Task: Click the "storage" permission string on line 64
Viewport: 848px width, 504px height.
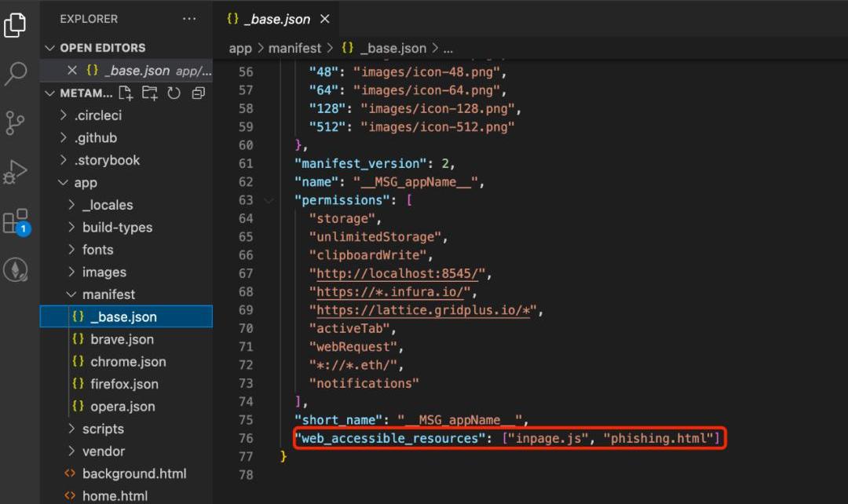Action: click(342, 218)
